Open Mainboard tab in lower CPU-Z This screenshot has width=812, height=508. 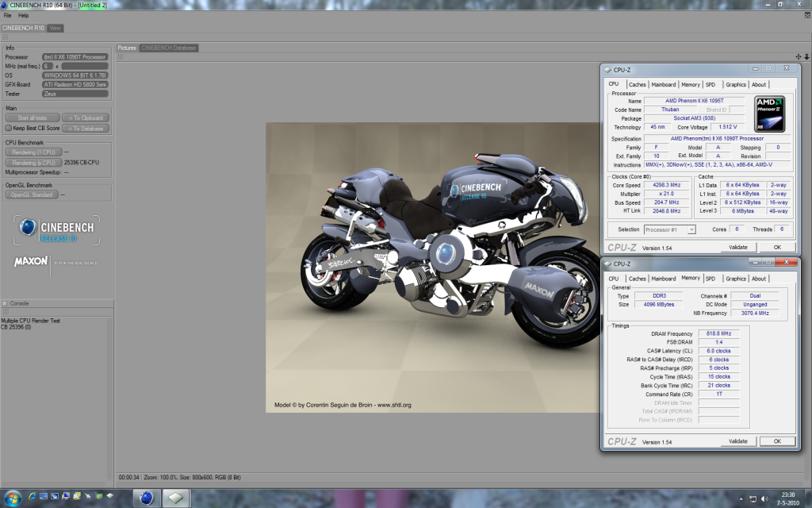coord(664,279)
